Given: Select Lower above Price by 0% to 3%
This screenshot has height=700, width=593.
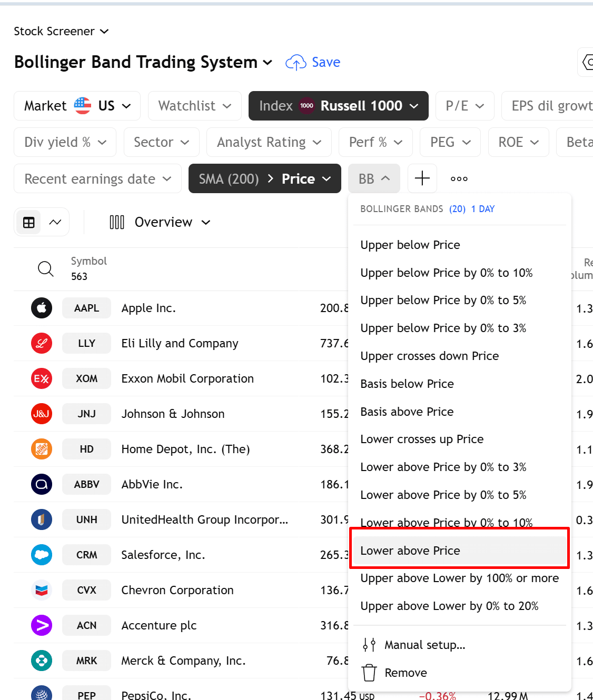Looking at the screenshot, I should (459, 467).
